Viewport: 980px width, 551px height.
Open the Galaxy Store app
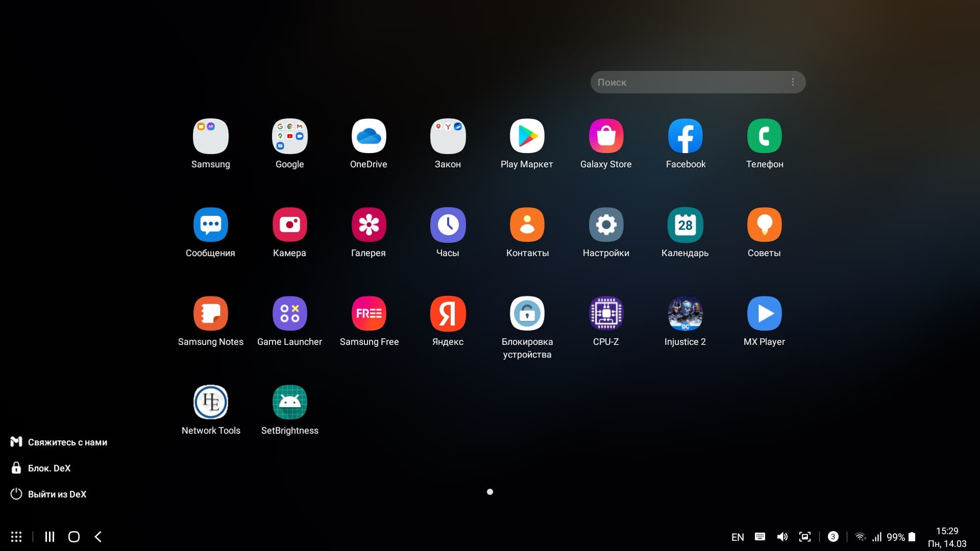(x=606, y=136)
